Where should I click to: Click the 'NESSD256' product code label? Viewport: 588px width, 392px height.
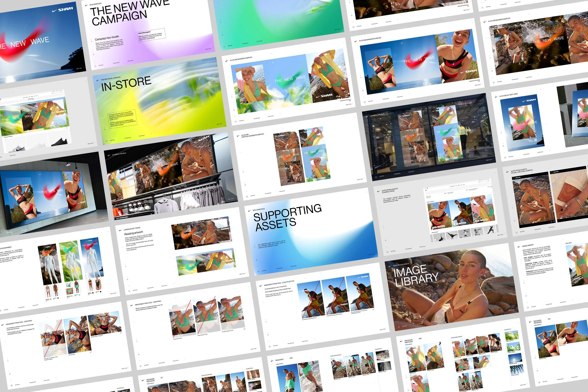(150, 379)
